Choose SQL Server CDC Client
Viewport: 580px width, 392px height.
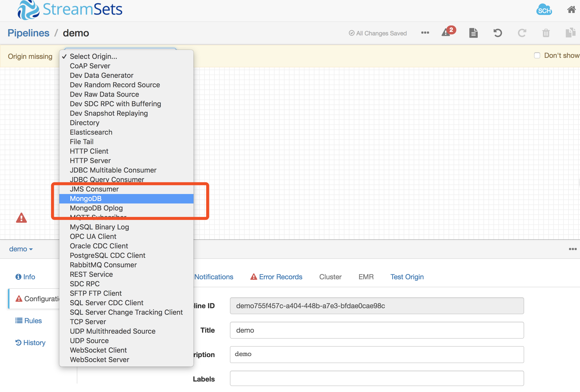click(126, 303)
